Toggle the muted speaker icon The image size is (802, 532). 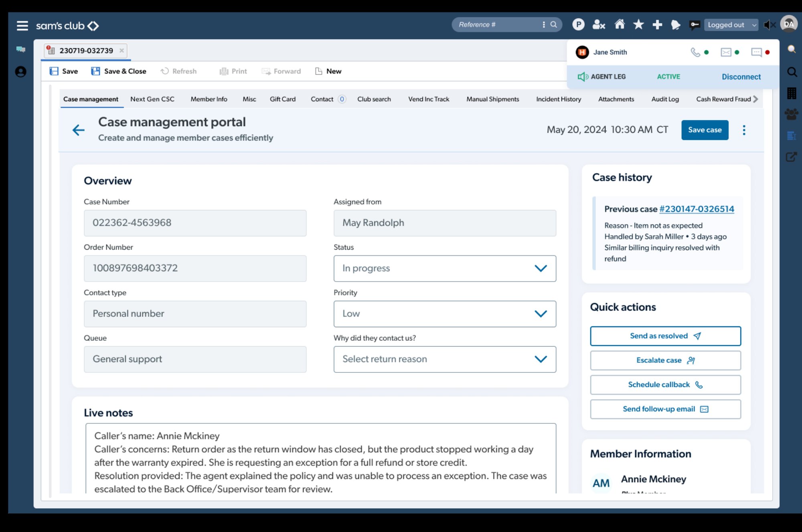pyautogui.click(x=770, y=25)
